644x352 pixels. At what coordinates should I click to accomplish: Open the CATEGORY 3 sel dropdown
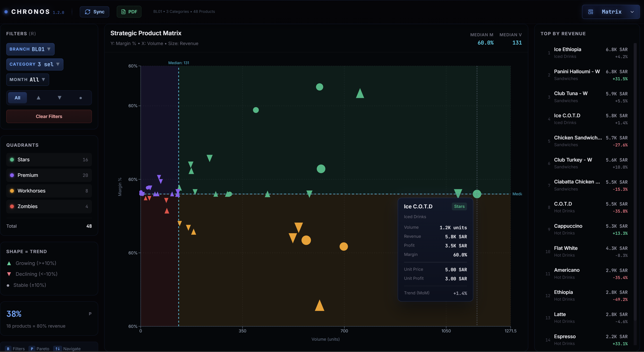tap(35, 64)
